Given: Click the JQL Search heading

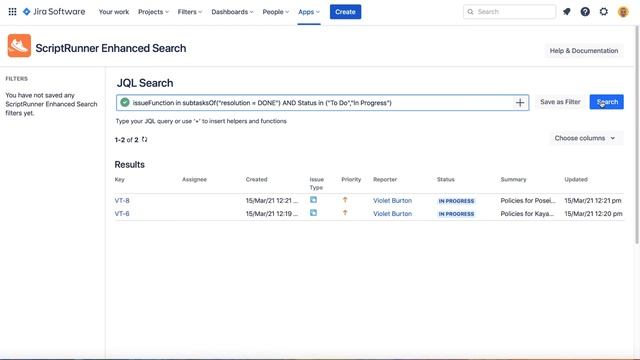Looking at the screenshot, I should click(x=145, y=83).
